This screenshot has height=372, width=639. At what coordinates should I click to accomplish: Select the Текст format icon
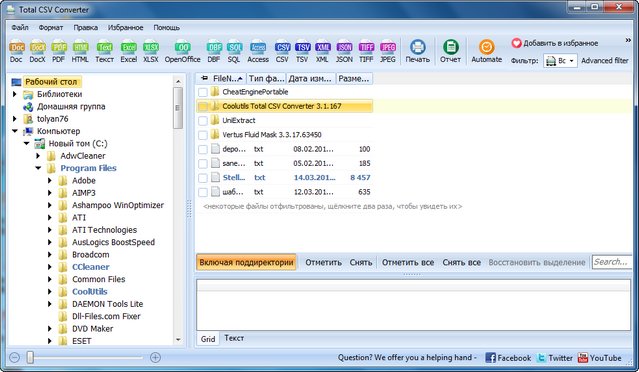[x=104, y=52]
